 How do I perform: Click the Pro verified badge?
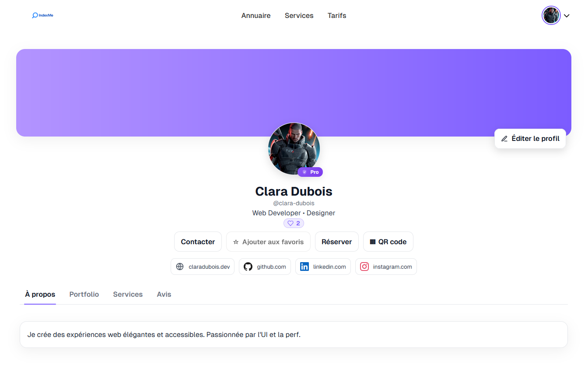(310, 172)
